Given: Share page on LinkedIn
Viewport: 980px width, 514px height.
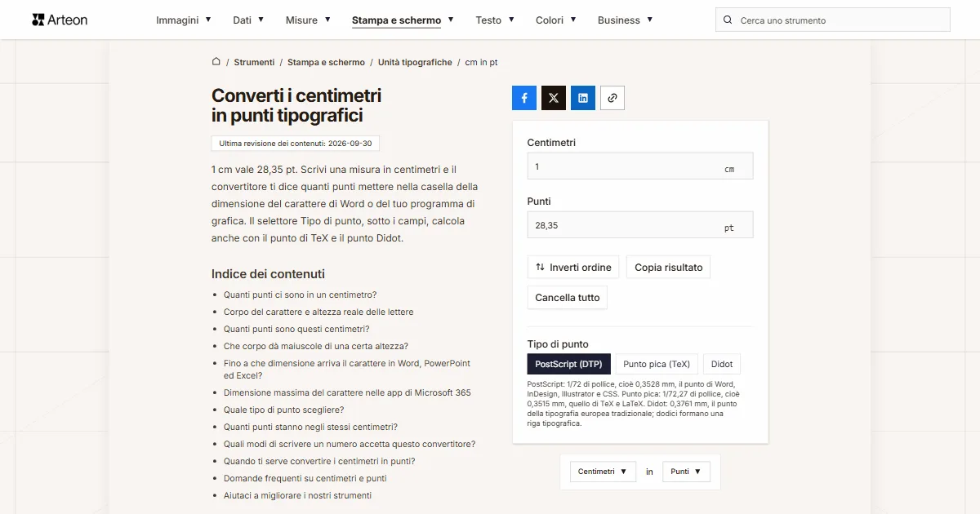Looking at the screenshot, I should point(583,98).
